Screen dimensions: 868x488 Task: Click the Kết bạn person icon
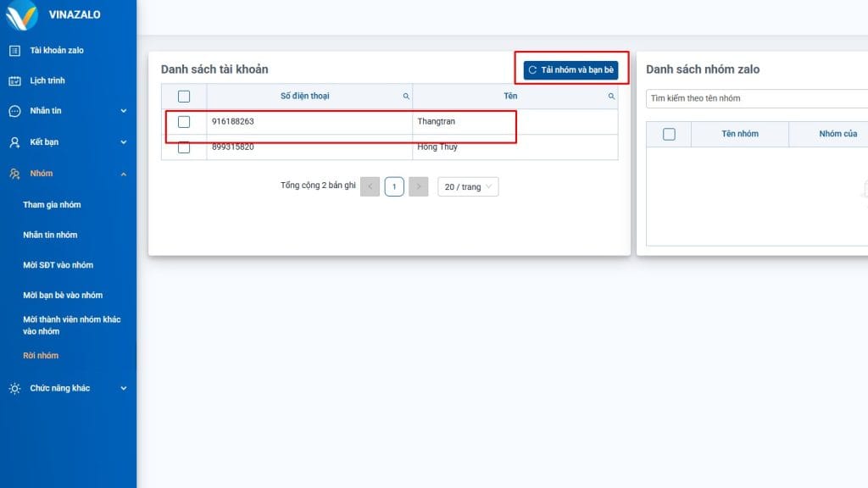coord(14,142)
